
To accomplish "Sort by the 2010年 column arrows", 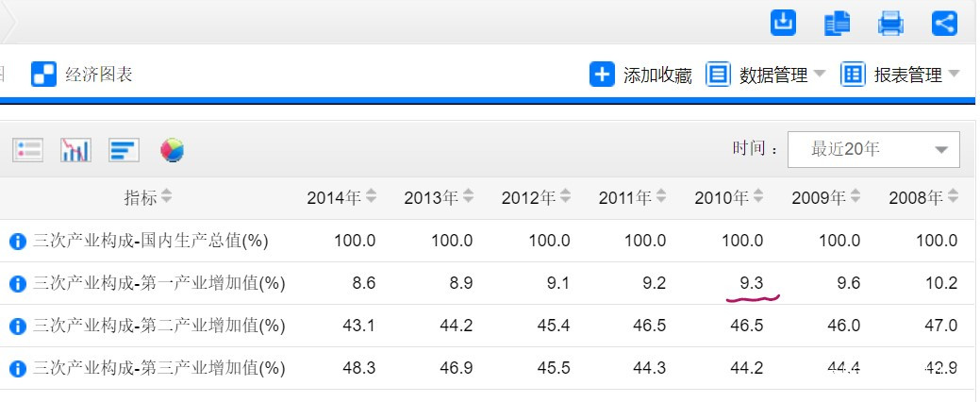I will coord(758,197).
